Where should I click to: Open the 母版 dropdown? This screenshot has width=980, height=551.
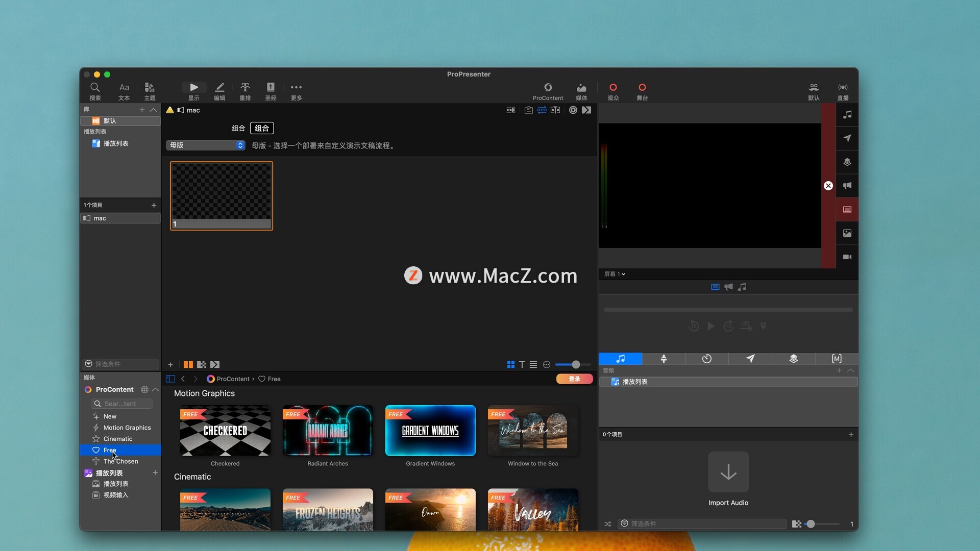click(206, 145)
